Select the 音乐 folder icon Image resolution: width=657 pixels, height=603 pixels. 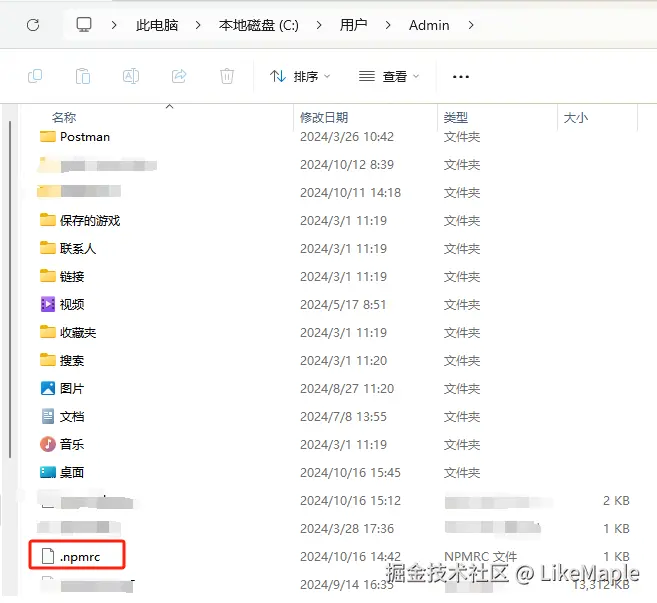pos(48,444)
